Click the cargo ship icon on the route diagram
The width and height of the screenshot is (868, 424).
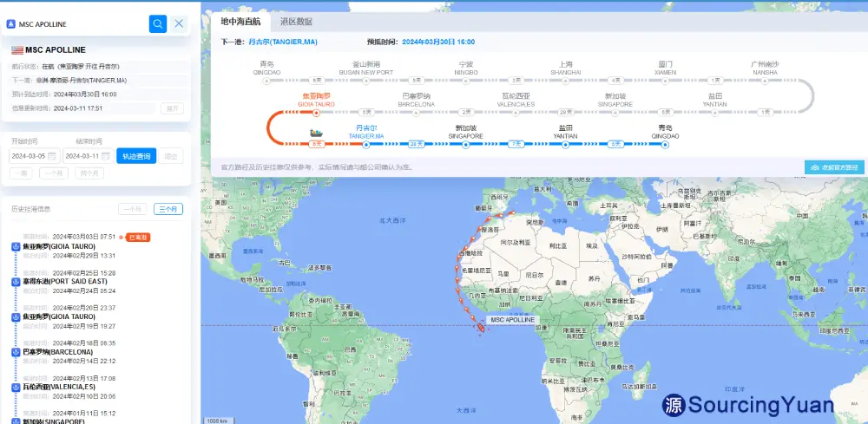[317, 133]
